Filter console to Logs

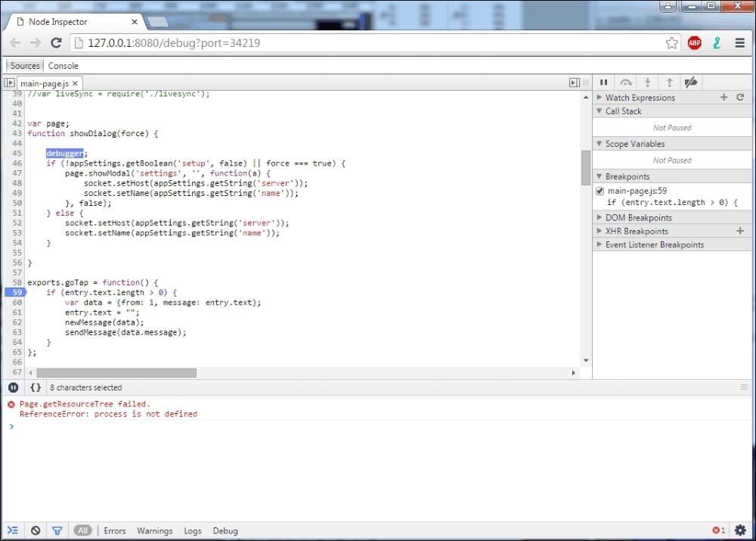pos(192,530)
